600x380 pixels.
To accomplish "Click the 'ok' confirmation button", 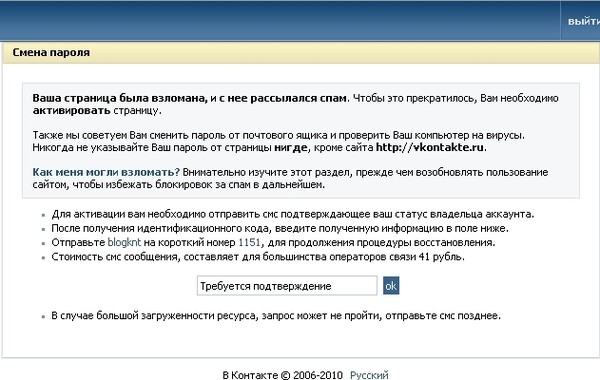I will click(x=391, y=285).
